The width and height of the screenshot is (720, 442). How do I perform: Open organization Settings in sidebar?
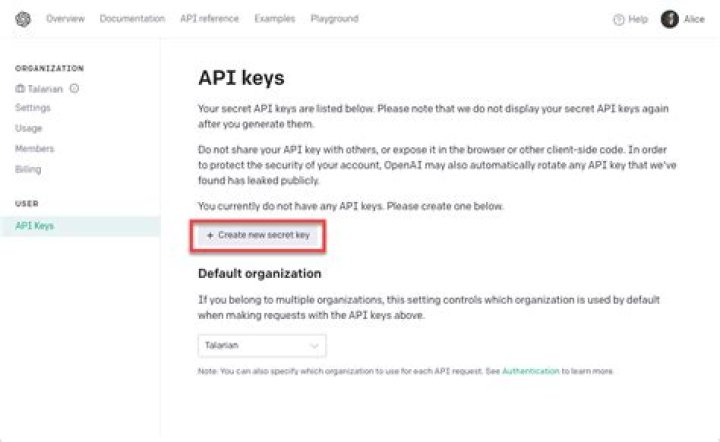coord(33,107)
